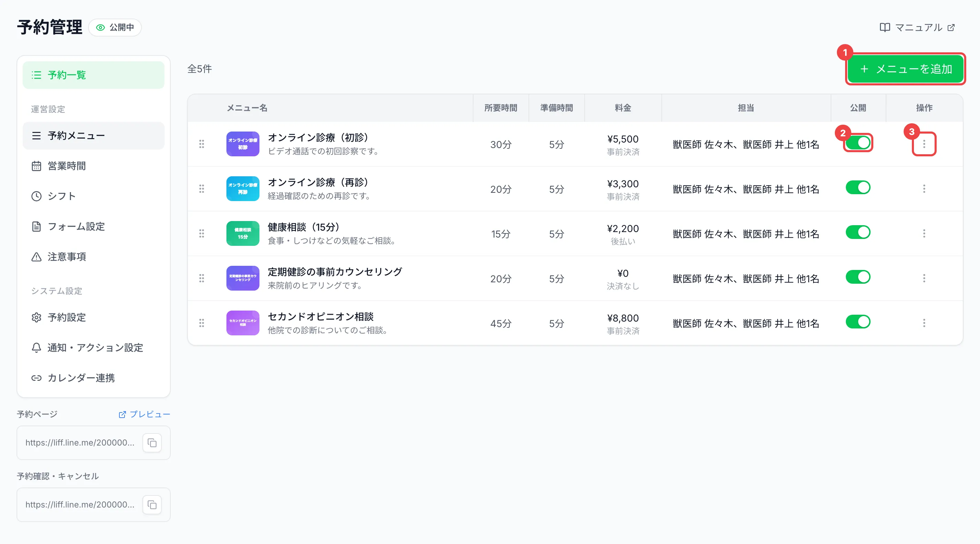The width and height of the screenshot is (980, 544).
Task: Open 通知・アクション設定
Action: pos(94,347)
